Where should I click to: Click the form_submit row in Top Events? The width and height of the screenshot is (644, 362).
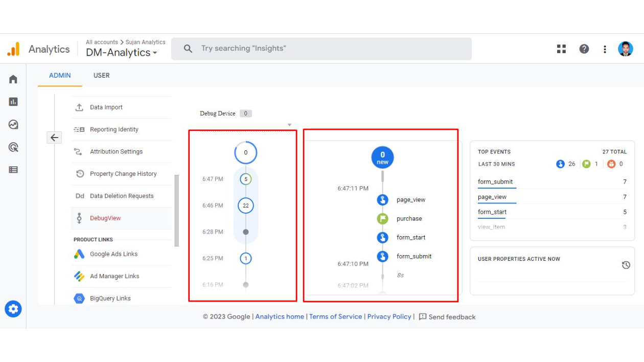(552, 182)
